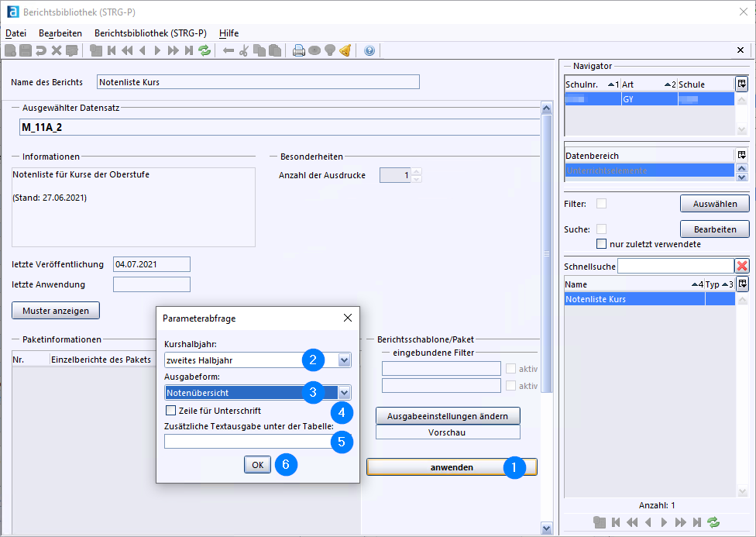Click the printer icon
Image resolution: width=756 pixels, height=537 pixels.
(299, 50)
